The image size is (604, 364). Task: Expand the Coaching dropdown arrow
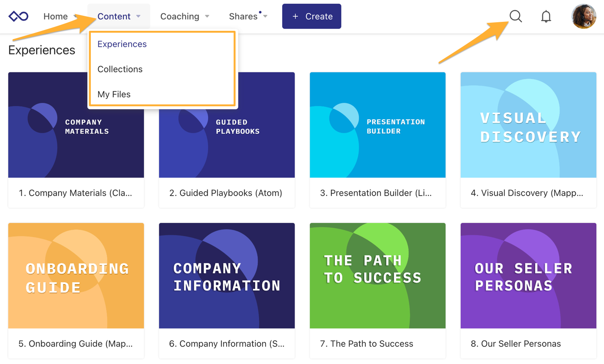207,16
